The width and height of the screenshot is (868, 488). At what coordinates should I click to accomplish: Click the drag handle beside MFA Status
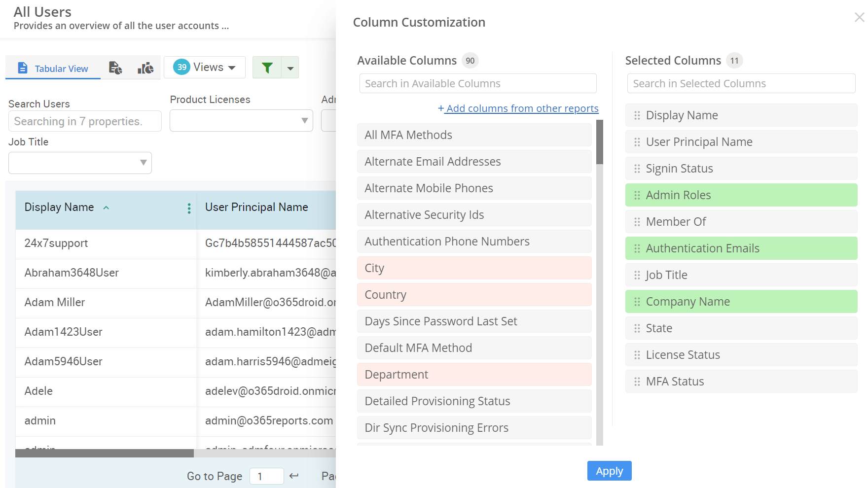tap(637, 382)
